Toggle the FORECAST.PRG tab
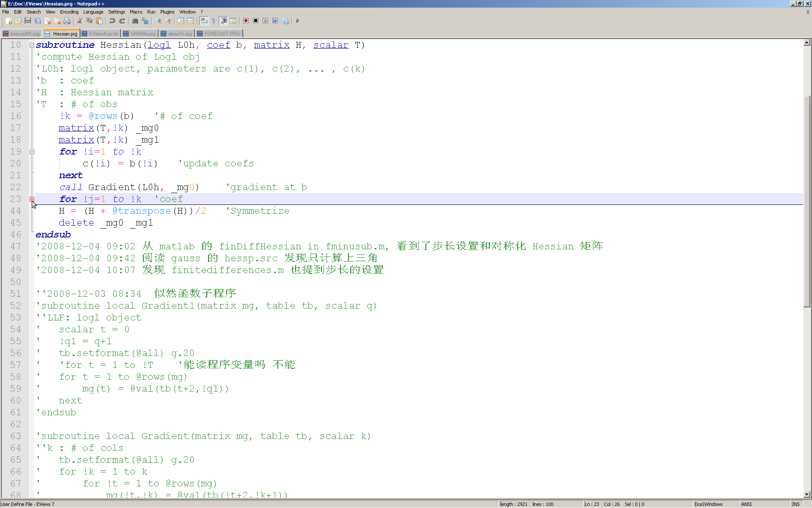Image resolution: width=812 pixels, height=508 pixels. coord(222,33)
